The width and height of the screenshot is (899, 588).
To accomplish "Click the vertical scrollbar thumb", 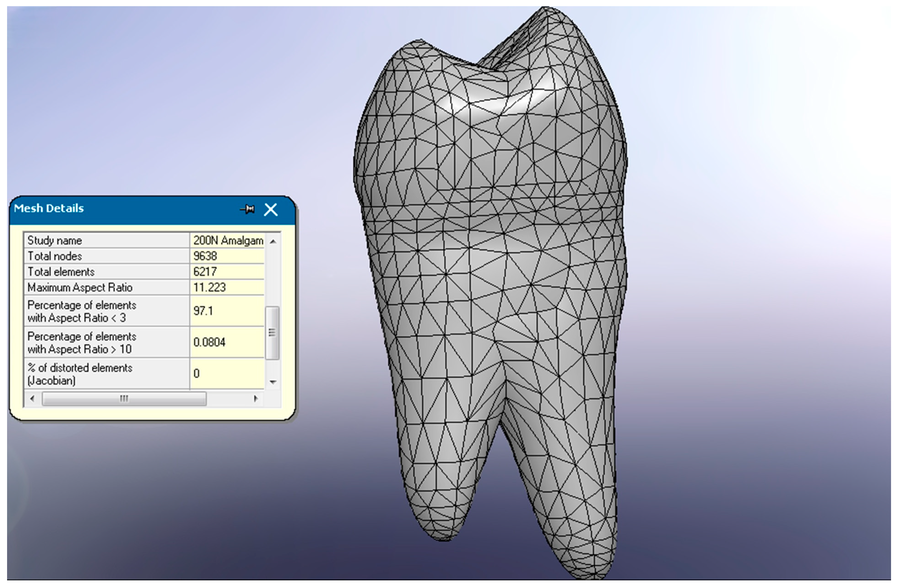I will (272, 332).
